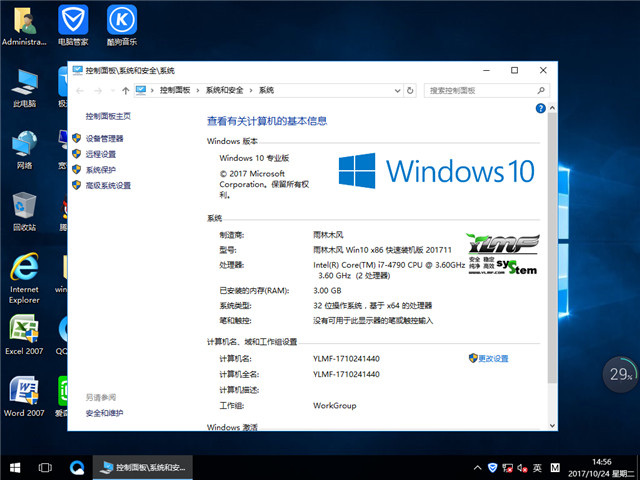The image size is (640, 480).
Task: Click 系统 breadcrumb item
Action: point(266,90)
